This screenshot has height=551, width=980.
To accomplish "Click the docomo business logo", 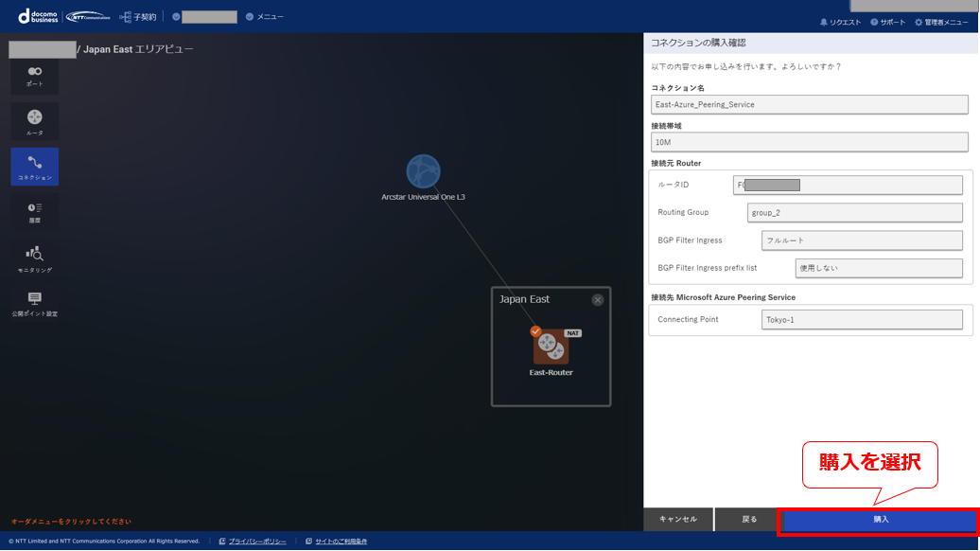I will [38, 16].
